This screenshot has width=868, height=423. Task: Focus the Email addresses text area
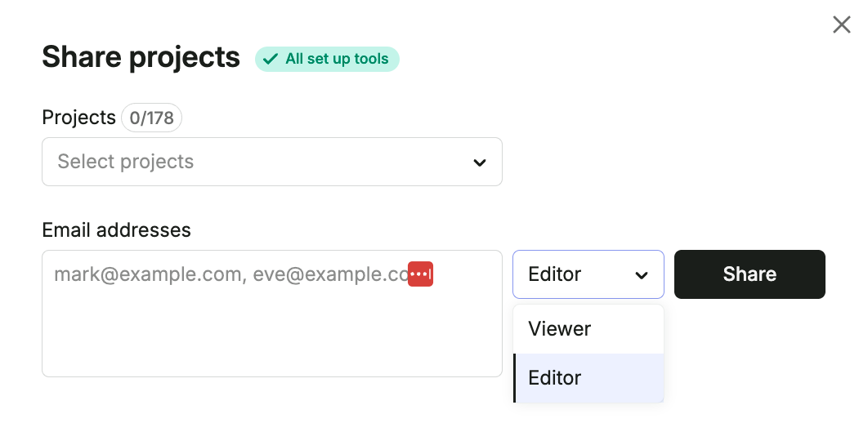[x=272, y=314]
